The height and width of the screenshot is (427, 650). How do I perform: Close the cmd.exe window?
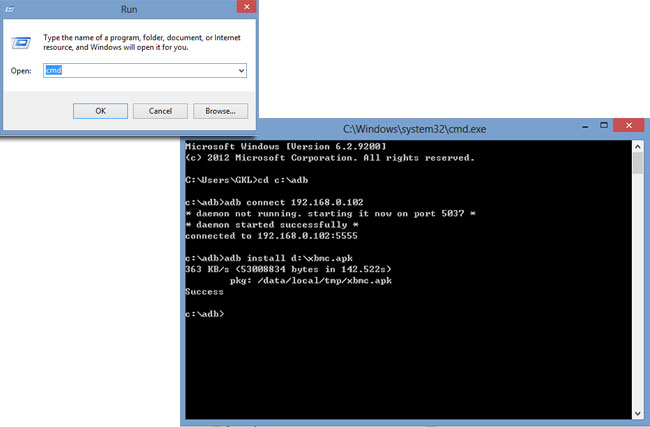(628, 125)
